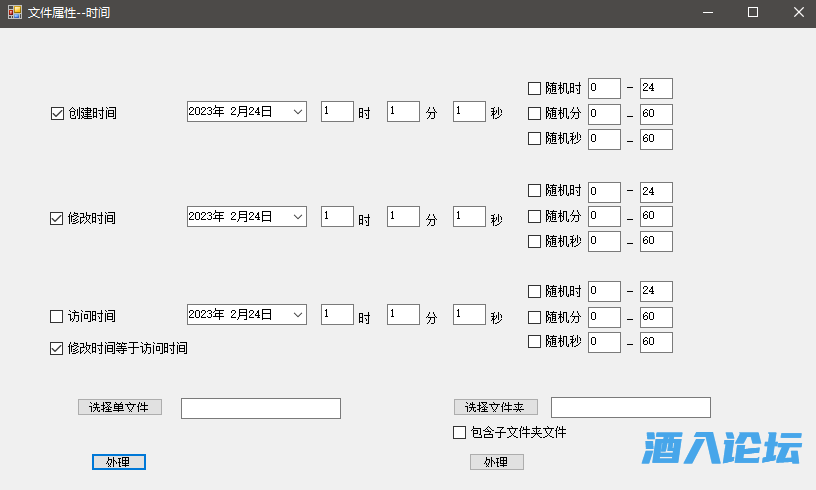Click the app icon in title bar

point(15,13)
